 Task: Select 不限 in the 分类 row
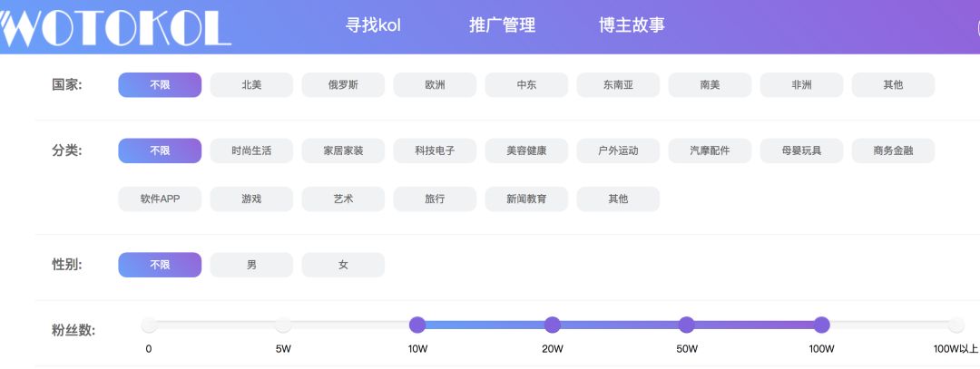click(x=160, y=151)
